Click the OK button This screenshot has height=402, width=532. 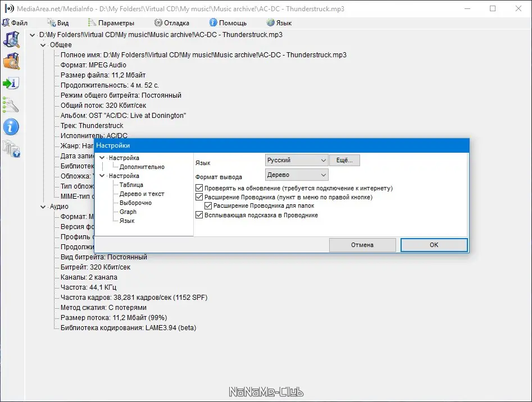434,245
